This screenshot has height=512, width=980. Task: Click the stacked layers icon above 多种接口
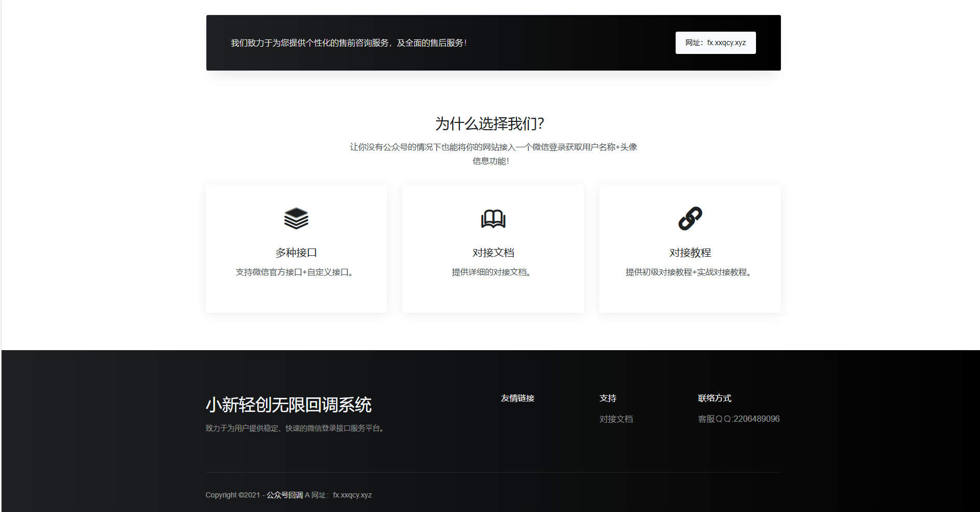coord(296,218)
